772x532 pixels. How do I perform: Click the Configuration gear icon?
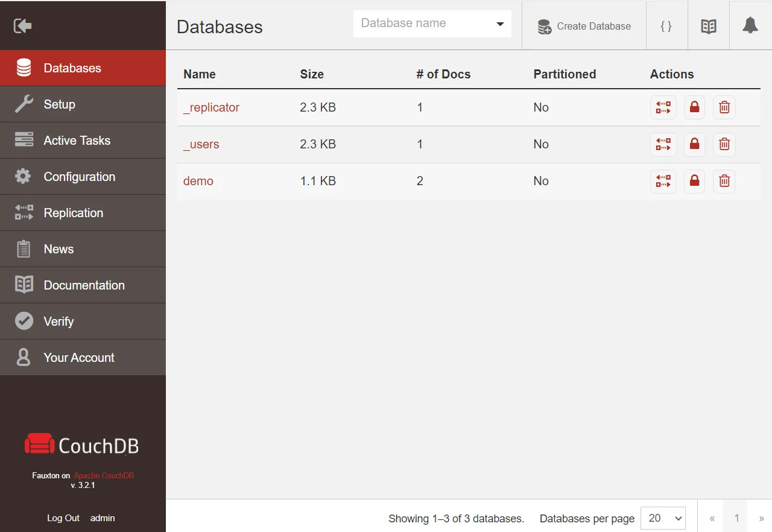24,177
